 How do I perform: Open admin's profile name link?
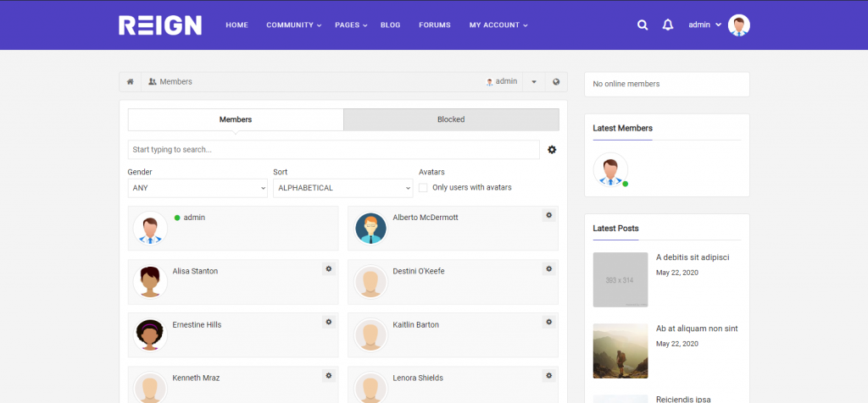[x=194, y=218]
